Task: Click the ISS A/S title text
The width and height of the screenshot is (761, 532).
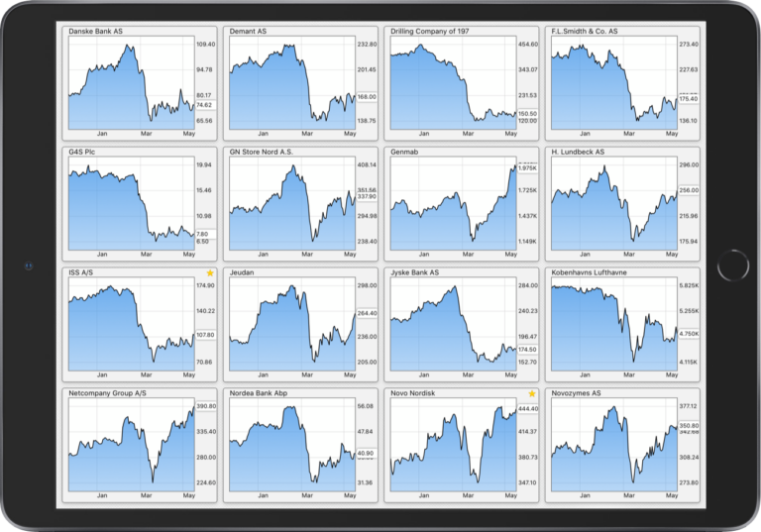Action: 80,272
